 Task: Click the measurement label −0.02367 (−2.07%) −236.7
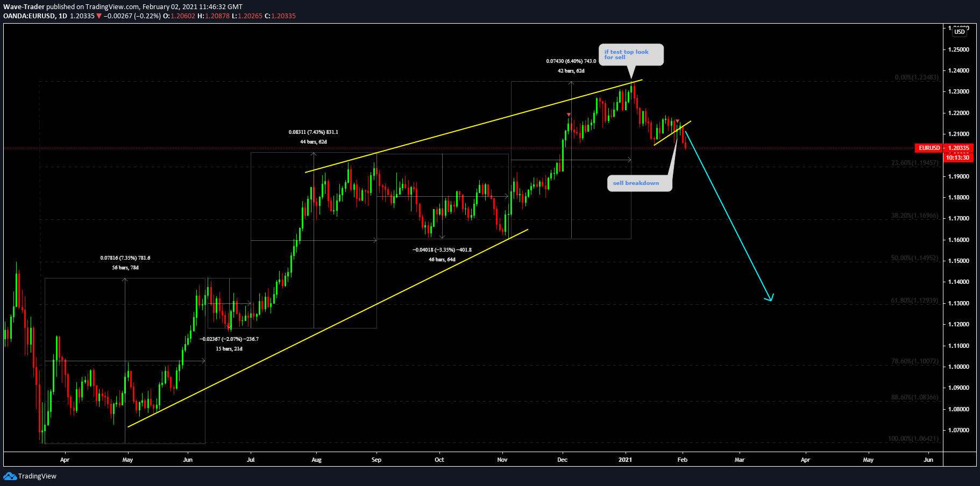click(229, 339)
